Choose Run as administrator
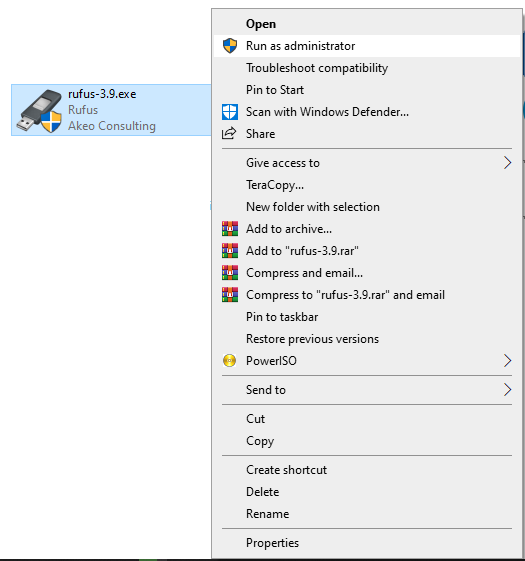The image size is (525, 561). 366,46
